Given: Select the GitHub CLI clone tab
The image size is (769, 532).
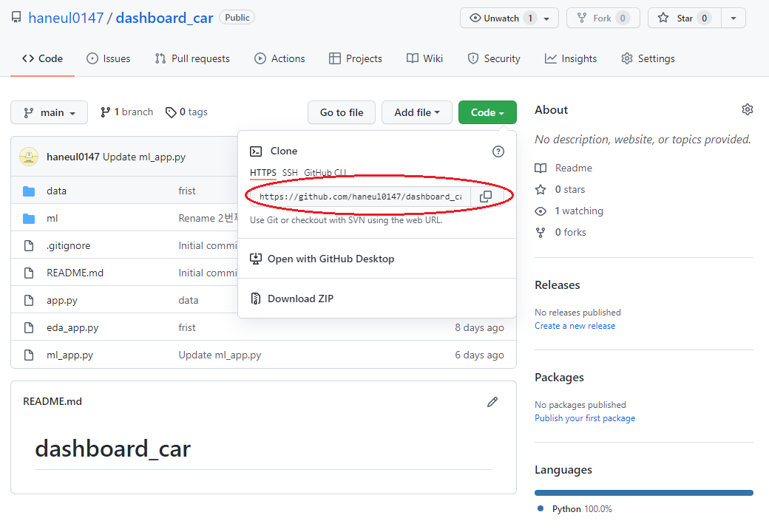Looking at the screenshot, I should 325,173.
